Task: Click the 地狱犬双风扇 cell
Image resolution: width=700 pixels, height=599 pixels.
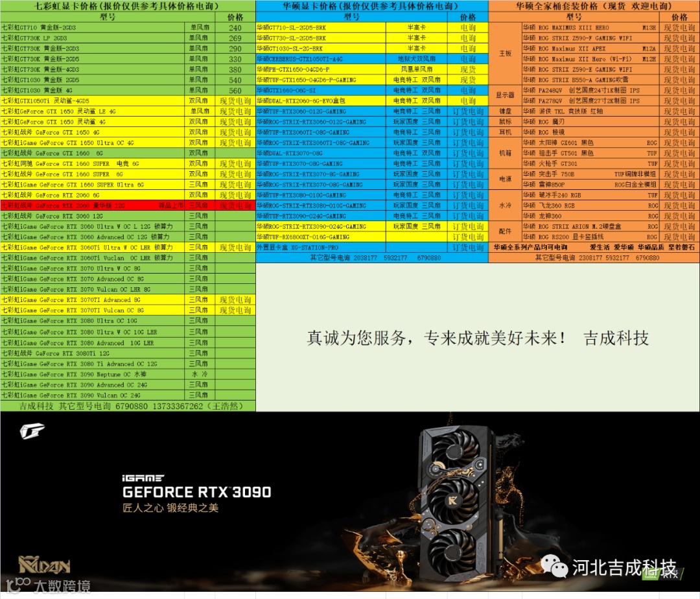Action: [417, 59]
